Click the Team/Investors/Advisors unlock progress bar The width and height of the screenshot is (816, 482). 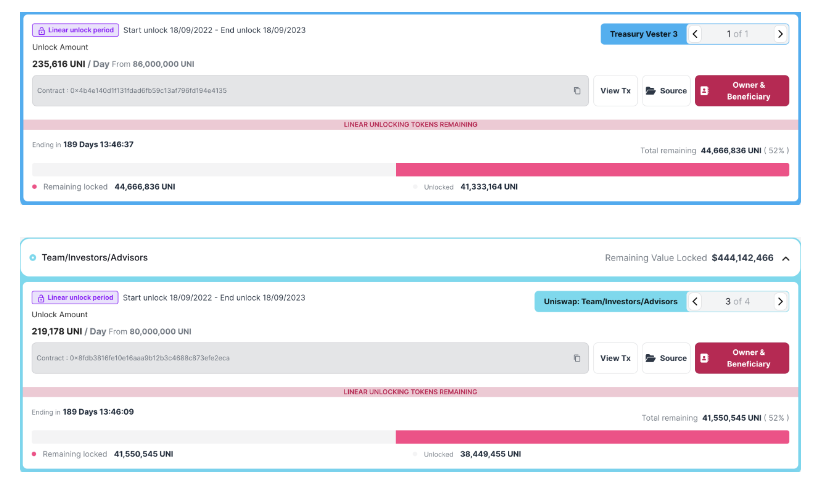coord(410,437)
